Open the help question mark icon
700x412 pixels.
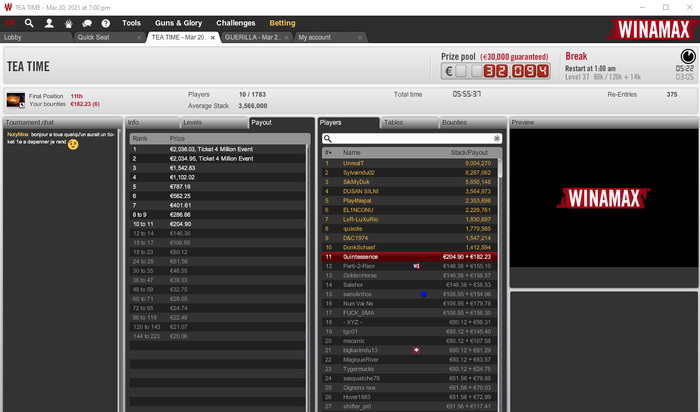[106, 23]
